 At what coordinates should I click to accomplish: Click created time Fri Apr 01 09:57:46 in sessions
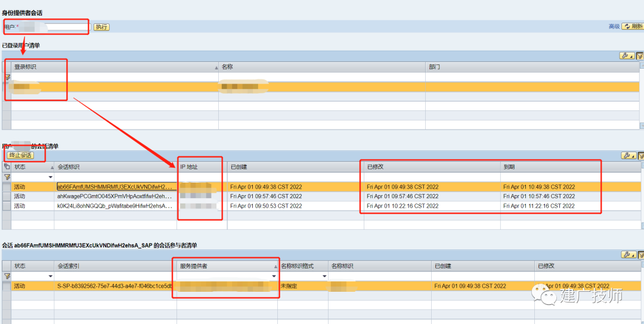[x=266, y=196]
